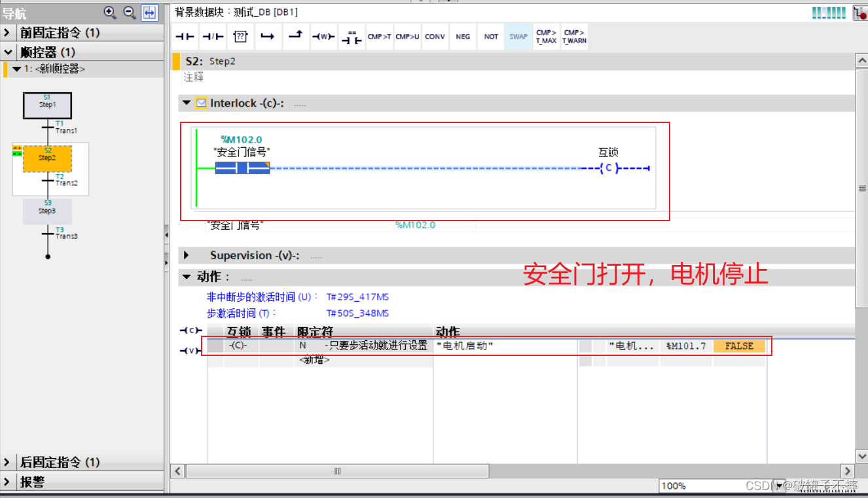
Task: Click the 事件 column header
Action: click(274, 332)
